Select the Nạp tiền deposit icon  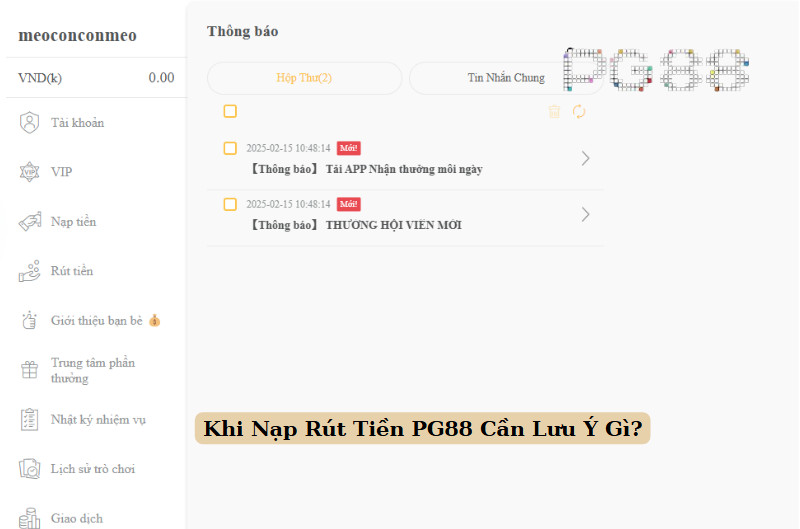pyautogui.click(x=30, y=222)
